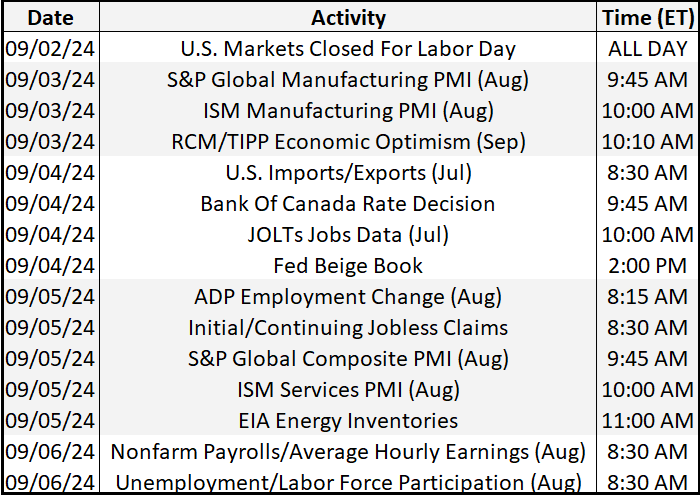Viewport: 700px width, 495px height.
Task: Click the Bank Of Canada Rate Decision cell
Action: tap(348, 203)
